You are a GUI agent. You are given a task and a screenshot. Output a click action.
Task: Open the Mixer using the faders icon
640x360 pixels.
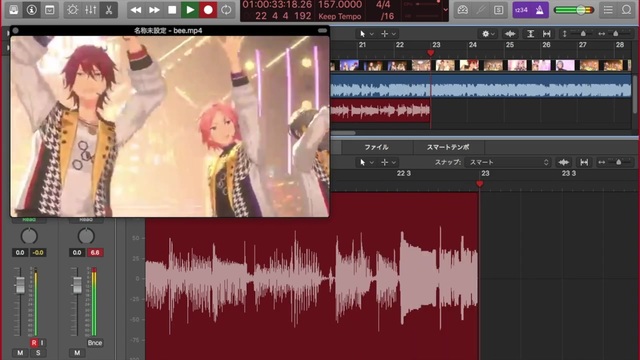coord(91,10)
